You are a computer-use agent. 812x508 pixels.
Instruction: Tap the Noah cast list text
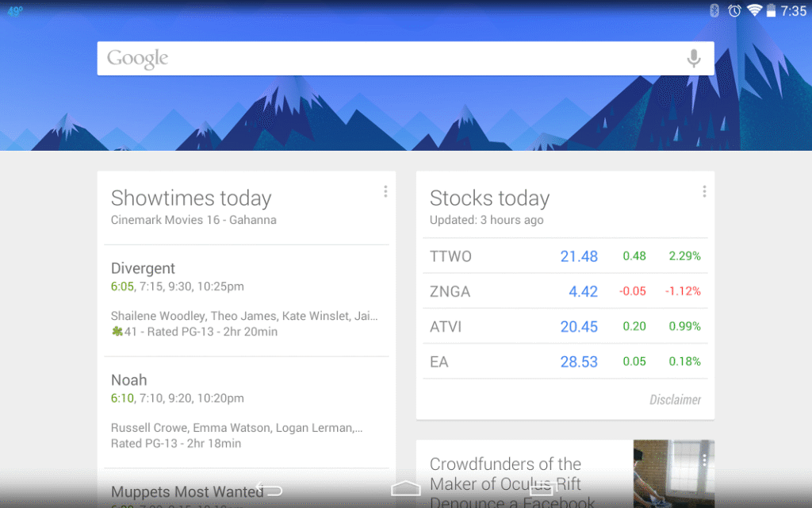point(236,428)
